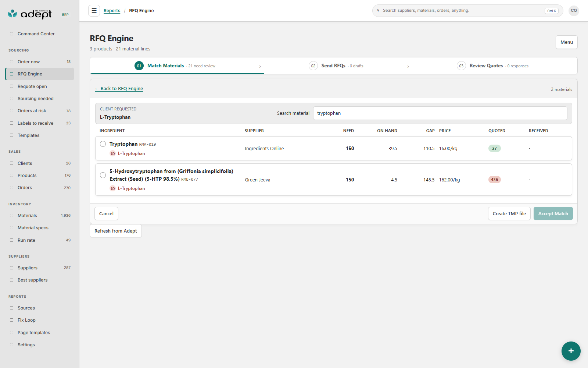Click the Settings sidebar icon
The width and height of the screenshot is (588, 368).
11,345
